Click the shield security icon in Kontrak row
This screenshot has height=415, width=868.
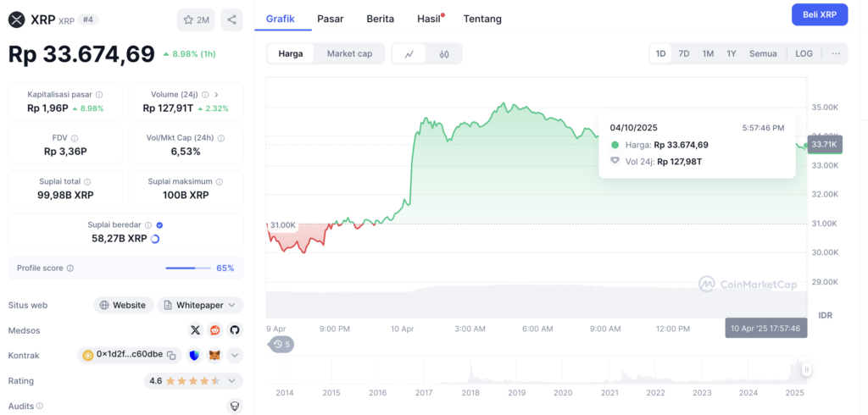[194, 355]
